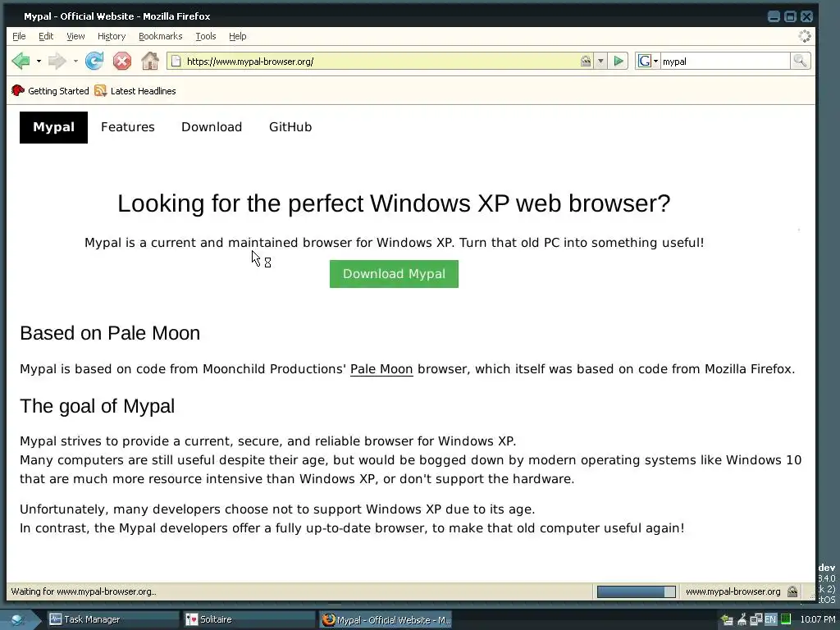Open the History menu
The image size is (840, 630).
pyautogui.click(x=112, y=36)
